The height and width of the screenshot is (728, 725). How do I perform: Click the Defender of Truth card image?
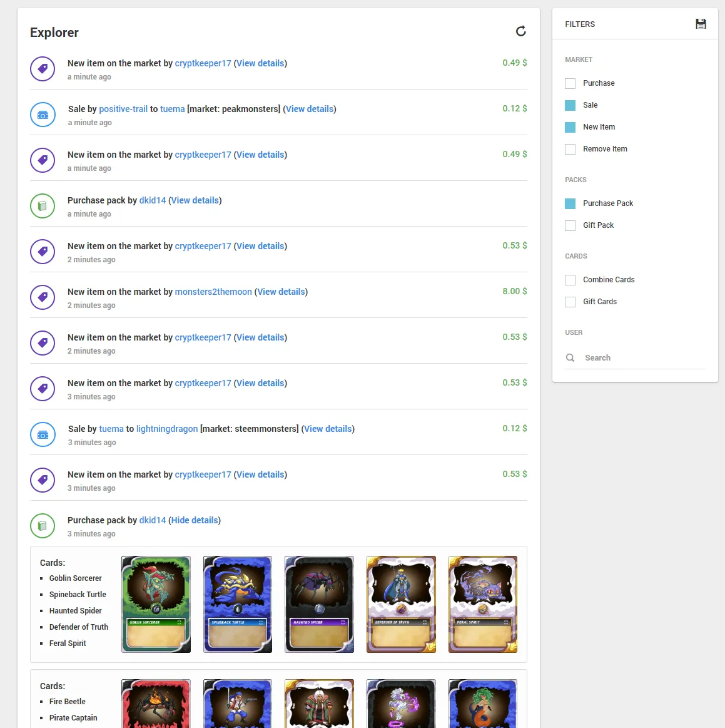pyautogui.click(x=401, y=604)
